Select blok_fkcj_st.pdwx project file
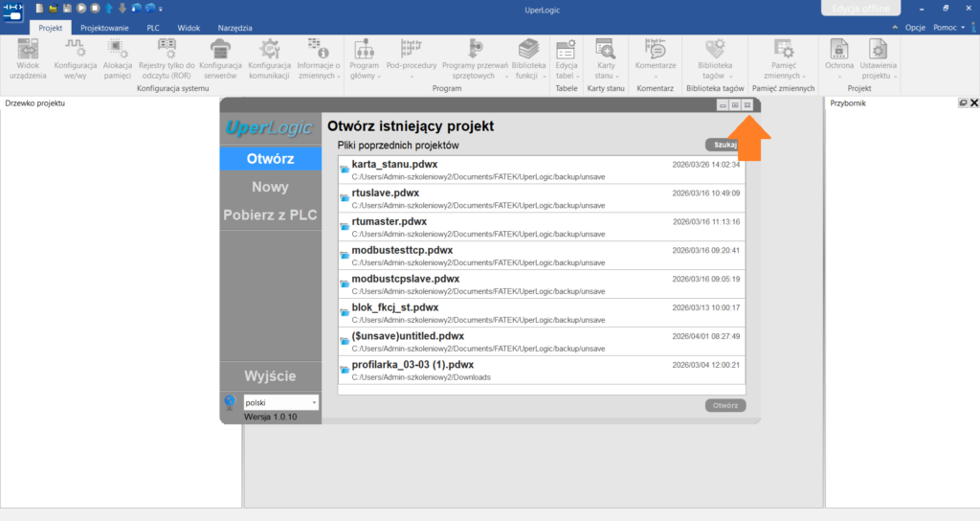The image size is (980, 521). pos(542,313)
